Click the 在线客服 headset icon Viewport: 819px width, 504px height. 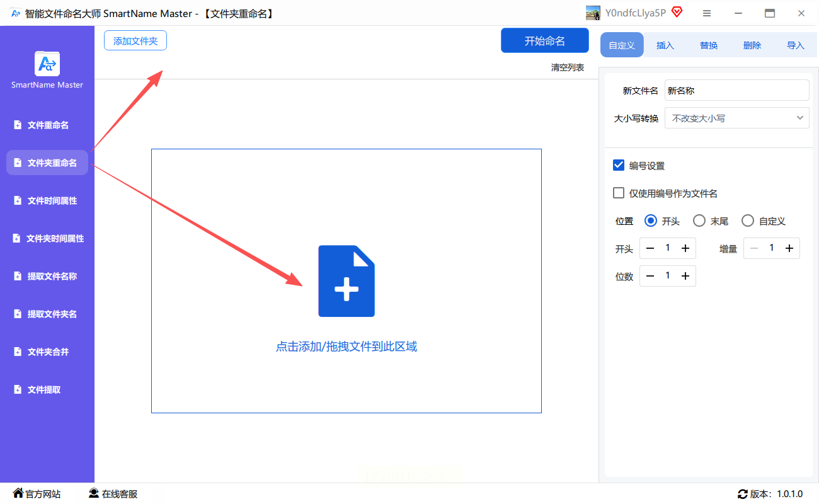pyautogui.click(x=94, y=493)
